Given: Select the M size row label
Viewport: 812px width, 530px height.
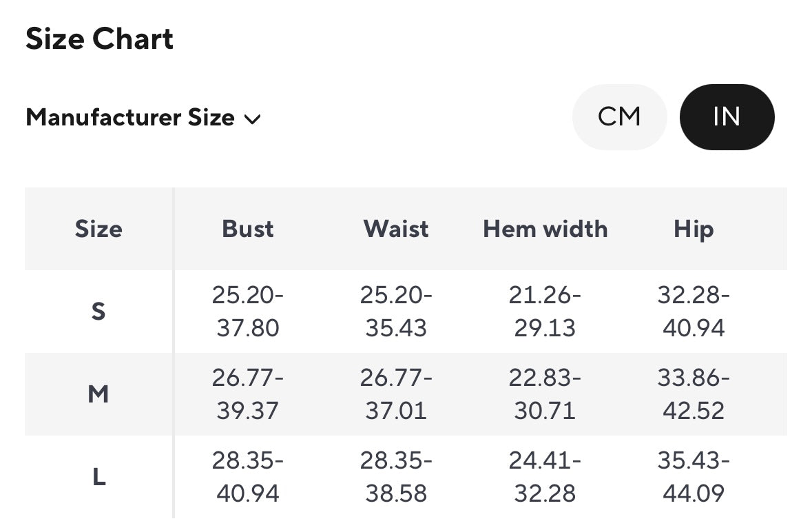Looking at the screenshot, I should pyautogui.click(x=98, y=394).
